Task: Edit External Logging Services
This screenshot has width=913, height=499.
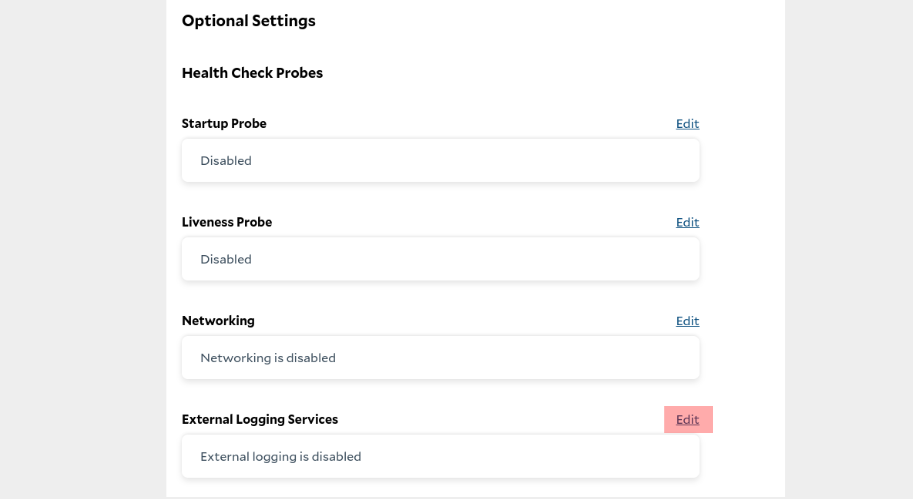Action: 687,420
